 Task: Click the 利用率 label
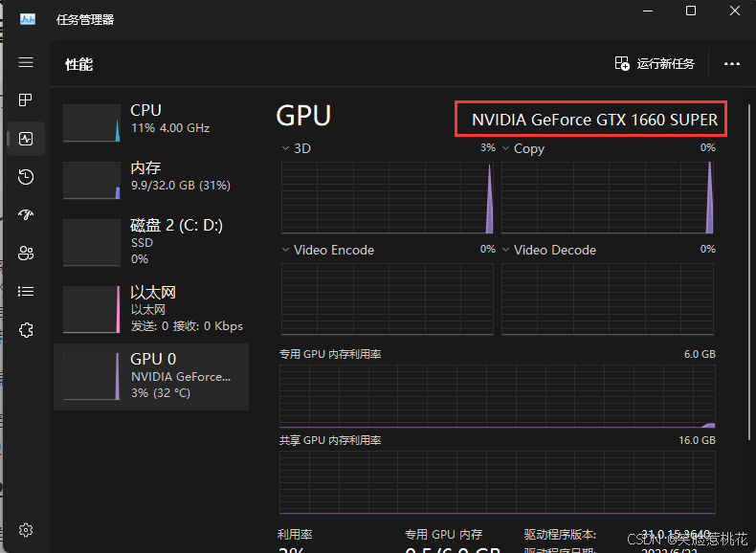coord(295,534)
